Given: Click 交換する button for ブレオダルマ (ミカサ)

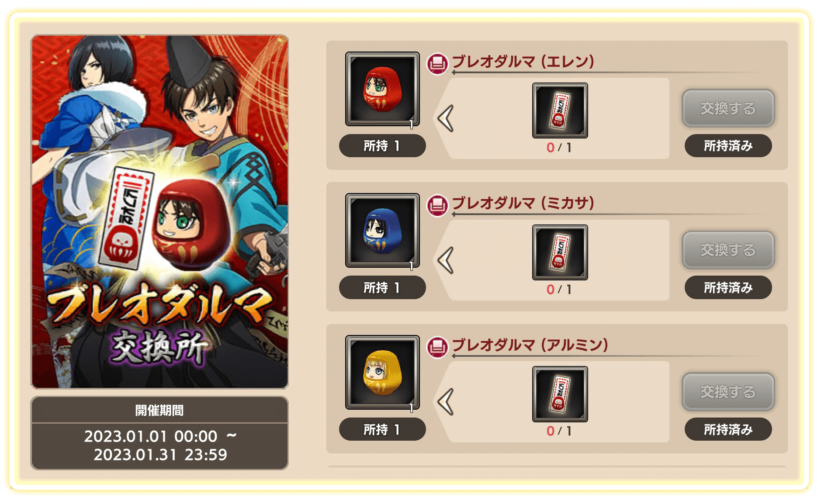Looking at the screenshot, I should [x=728, y=250].
